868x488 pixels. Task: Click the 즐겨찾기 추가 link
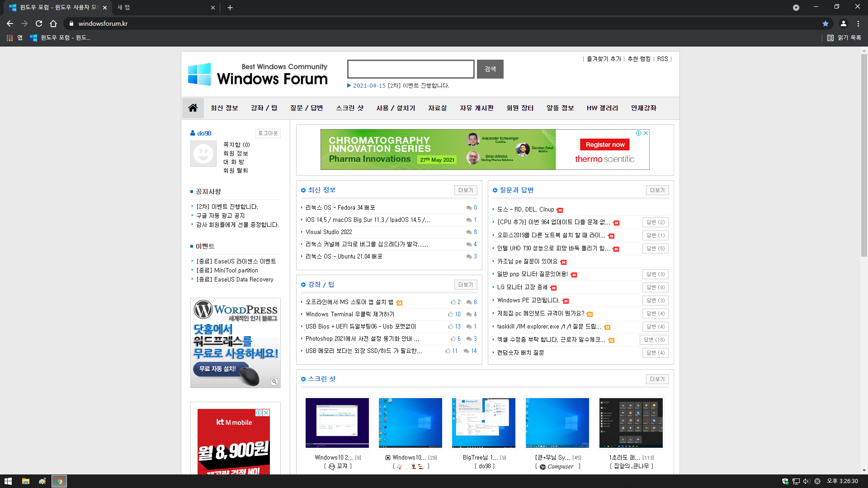pyautogui.click(x=604, y=59)
